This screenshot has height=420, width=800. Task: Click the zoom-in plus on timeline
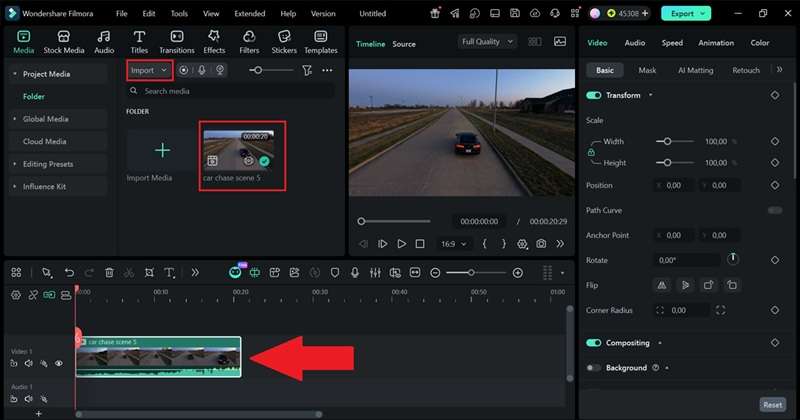click(517, 273)
